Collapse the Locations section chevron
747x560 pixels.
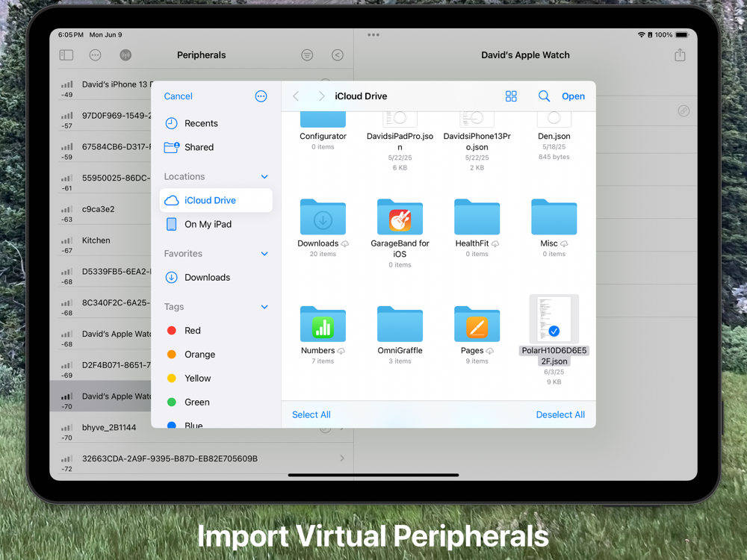click(x=264, y=177)
